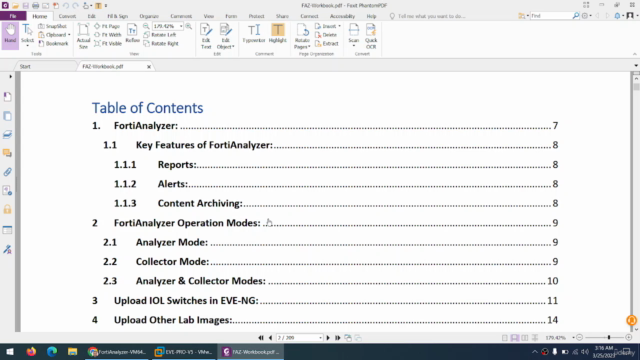Zoom in using ribbon magnifier plus
The height and width of the screenshot is (360, 640).
189,26
